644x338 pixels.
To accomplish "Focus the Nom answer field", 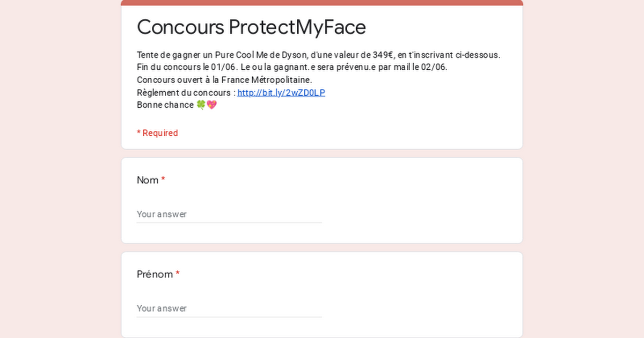I will tap(229, 214).
